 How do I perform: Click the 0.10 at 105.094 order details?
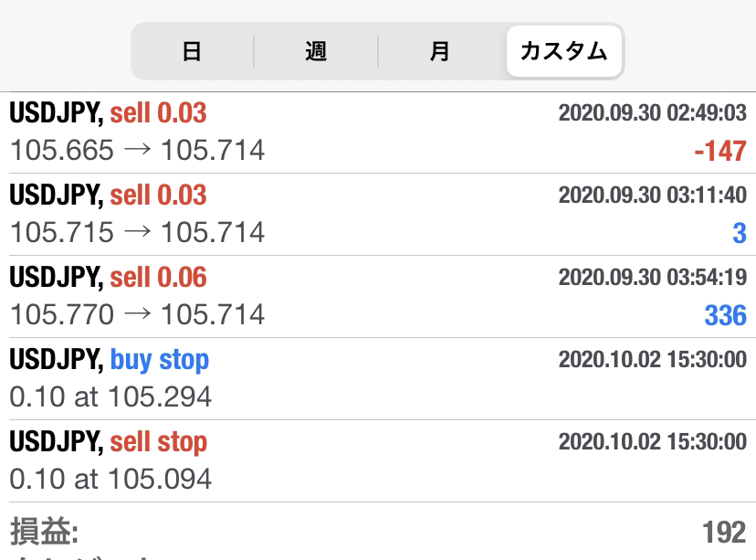[110, 479]
